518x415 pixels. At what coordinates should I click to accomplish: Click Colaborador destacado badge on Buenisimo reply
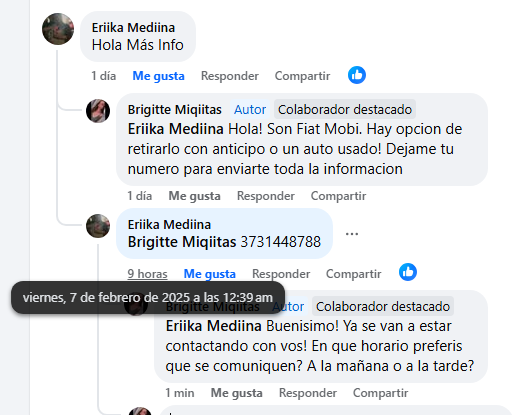[383, 307]
